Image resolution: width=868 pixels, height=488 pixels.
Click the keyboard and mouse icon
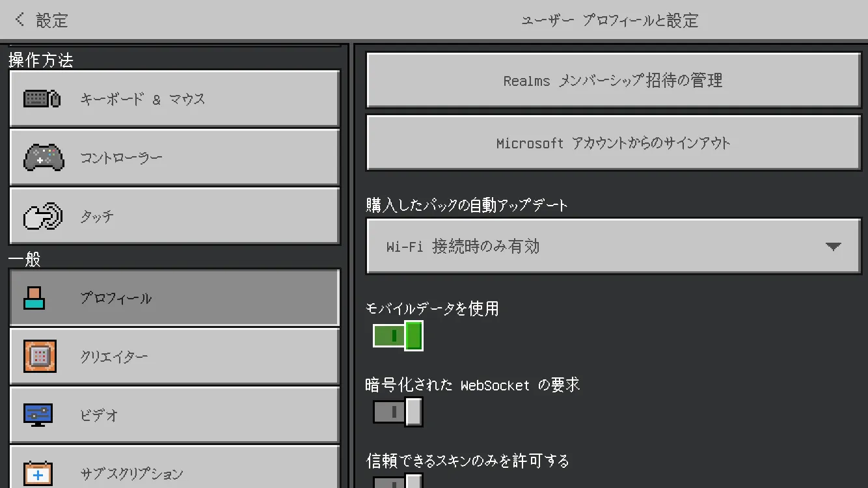point(42,99)
